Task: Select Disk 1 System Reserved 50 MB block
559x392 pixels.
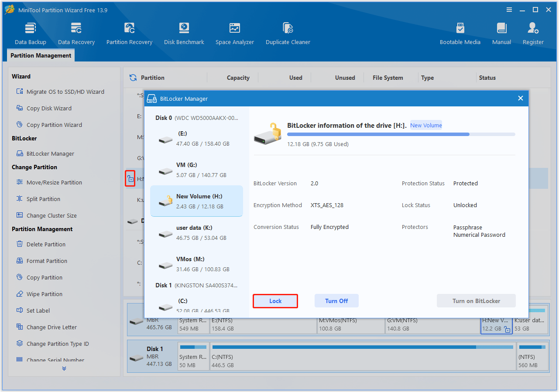Action: point(193,356)
